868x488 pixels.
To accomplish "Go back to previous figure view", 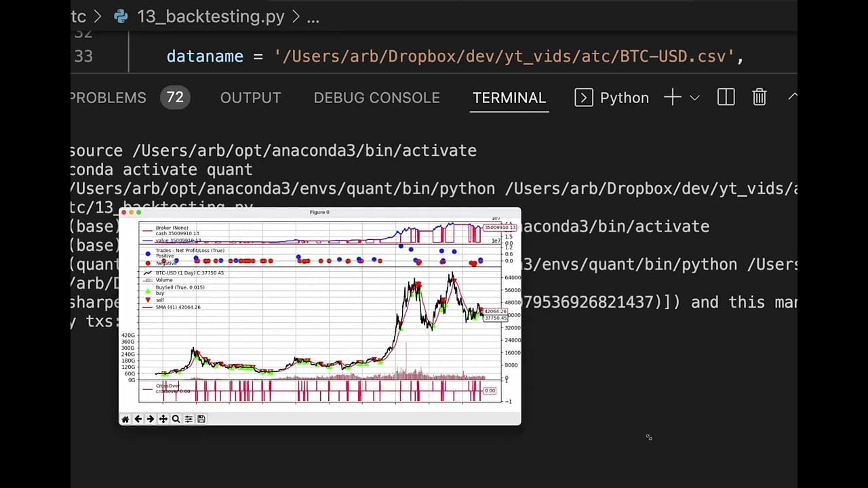I will click(138, 419).
